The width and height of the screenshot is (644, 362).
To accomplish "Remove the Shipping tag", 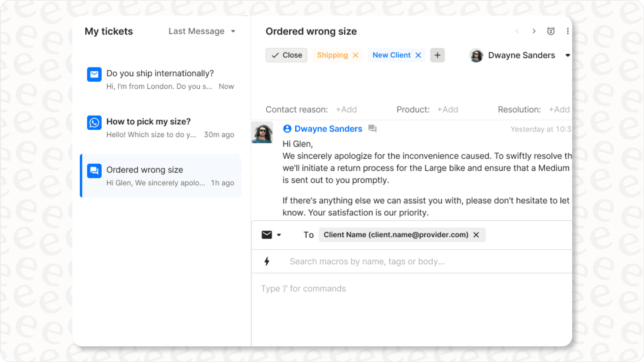I will click(x=355, y=55).
